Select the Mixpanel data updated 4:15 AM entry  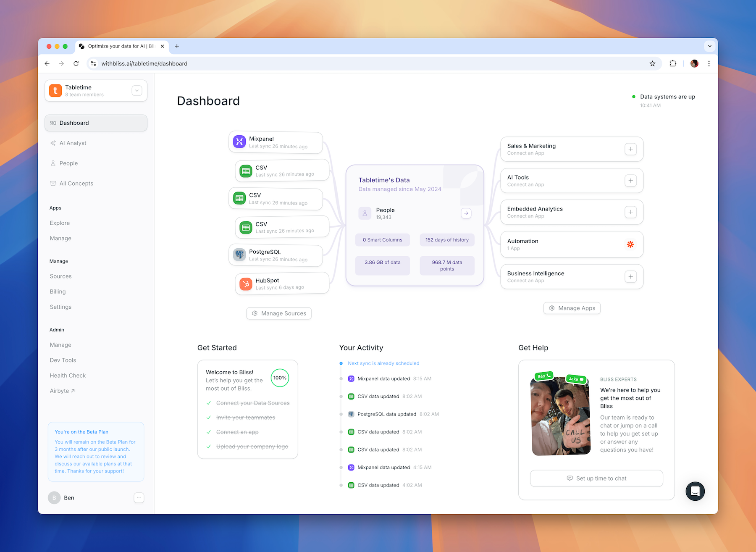point(390,467)
